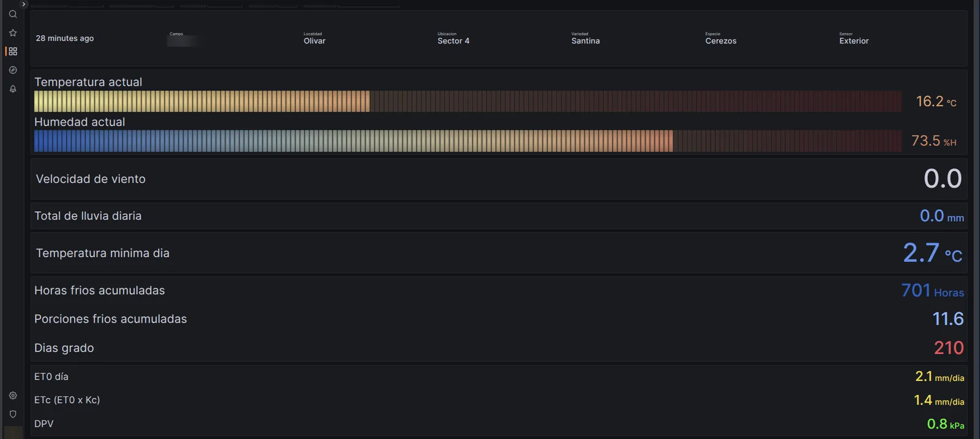980x439 pixels.
Task: Click the 11.6 chill portions value
Action: click(x=948, y=319)
